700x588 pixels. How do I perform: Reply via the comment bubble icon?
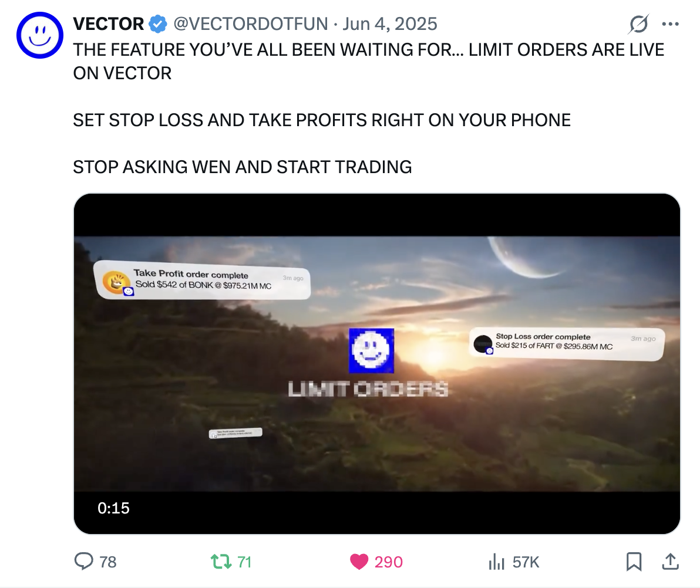[83, 561]
